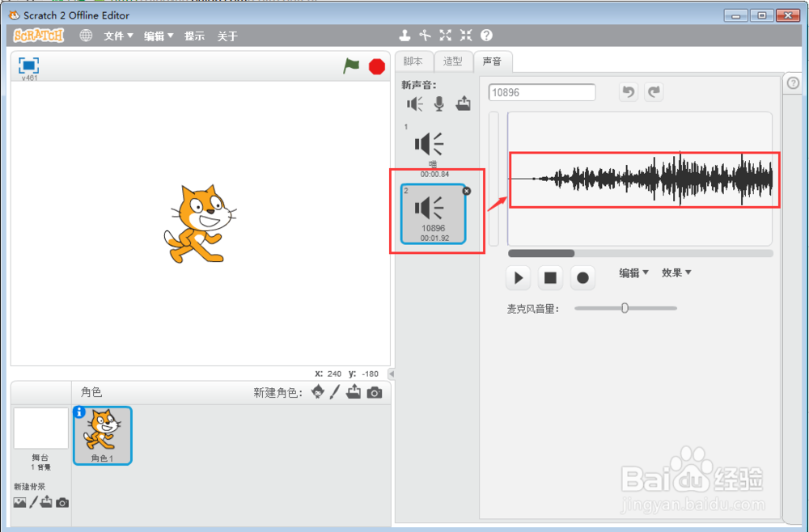Click the cat sprite on stage

click(x=200, y=224)
